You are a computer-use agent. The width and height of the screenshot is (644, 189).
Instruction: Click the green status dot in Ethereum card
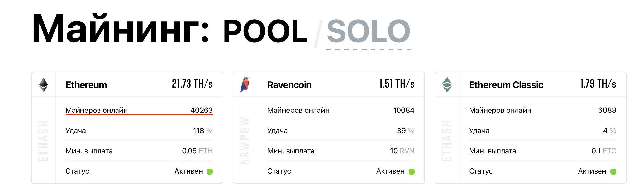[x=210, y=172]
